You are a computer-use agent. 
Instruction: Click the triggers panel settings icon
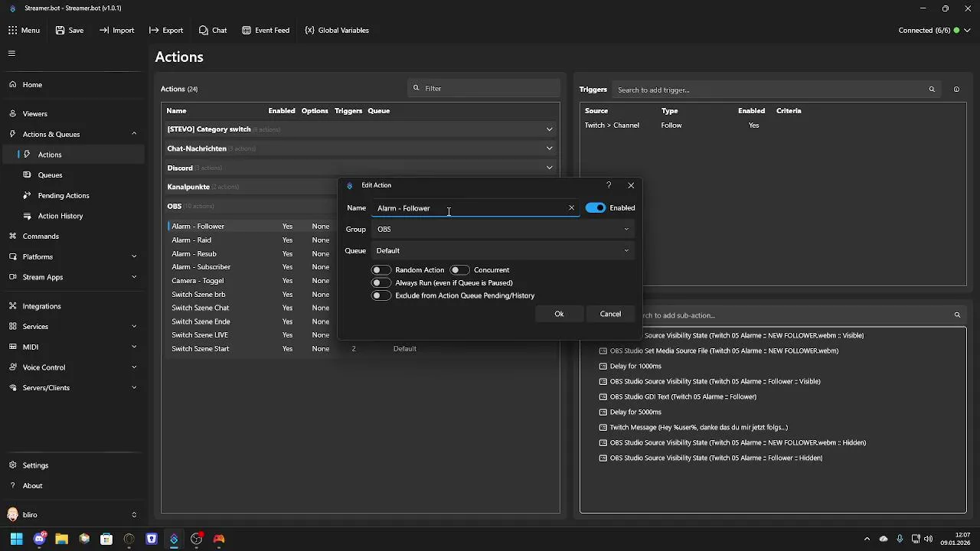click(956, 90)
